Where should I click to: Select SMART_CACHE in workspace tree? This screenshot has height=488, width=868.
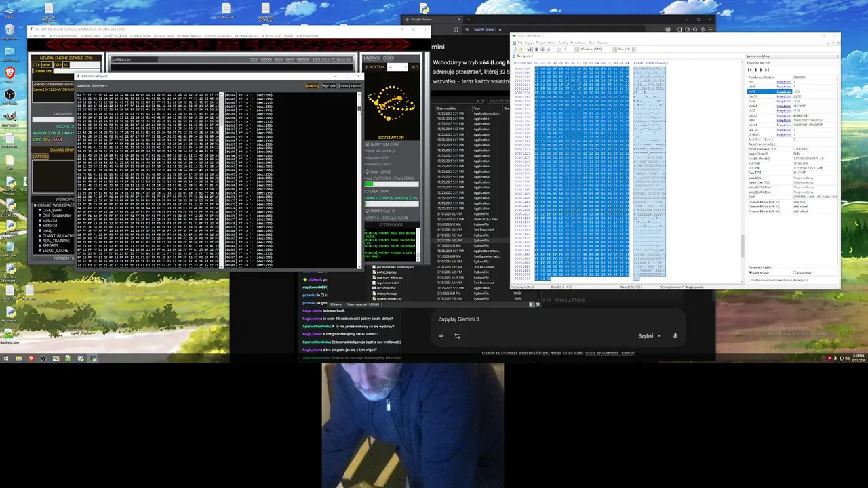pos(54,251)
